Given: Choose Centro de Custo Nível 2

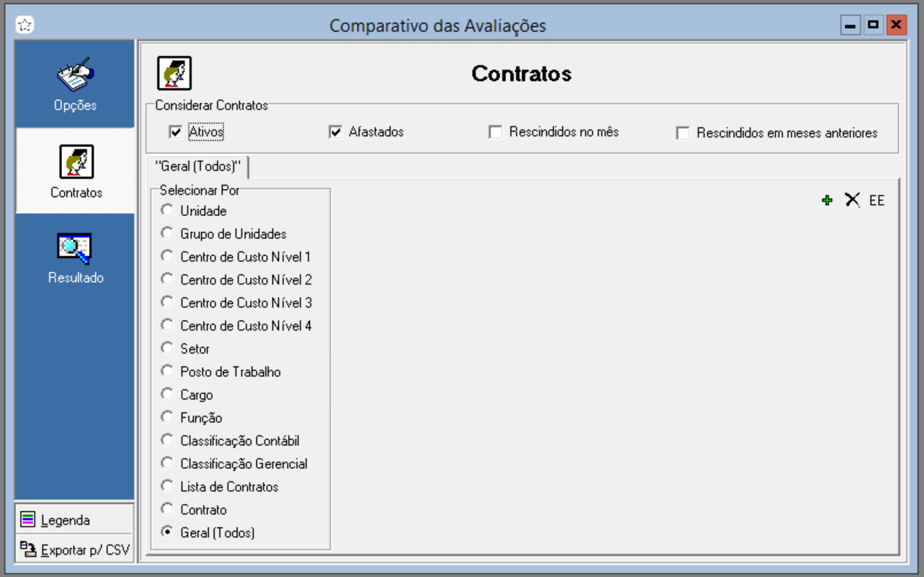Looking at the screenshot, I should tap(166, 279).
